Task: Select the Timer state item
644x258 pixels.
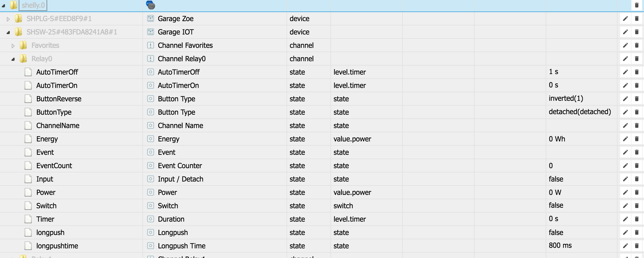Action: click(x=45, y=219)
